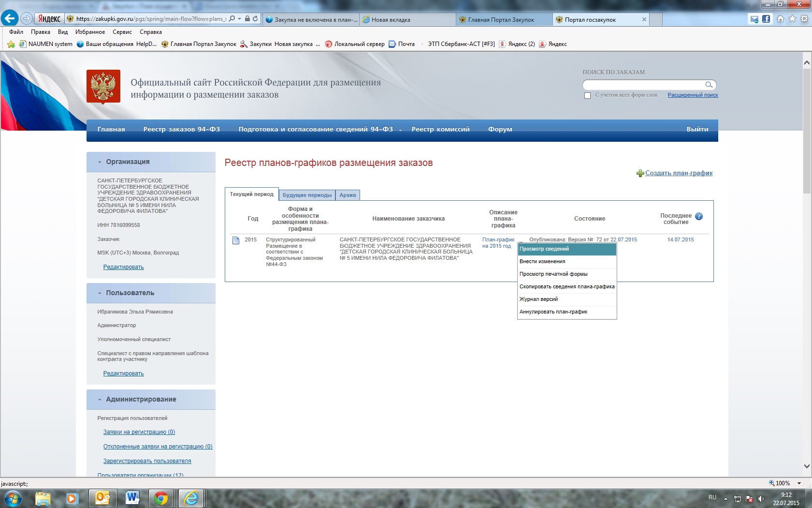Collapse the Организация panel
This screenshot has height=508, width=812.
(100, 162)
